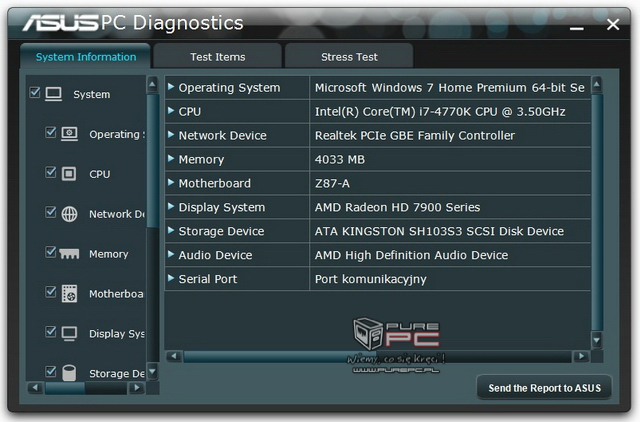Expand the CPU row arrow in table
Viewport: 640px width, 422px height.
click(171, 110)
